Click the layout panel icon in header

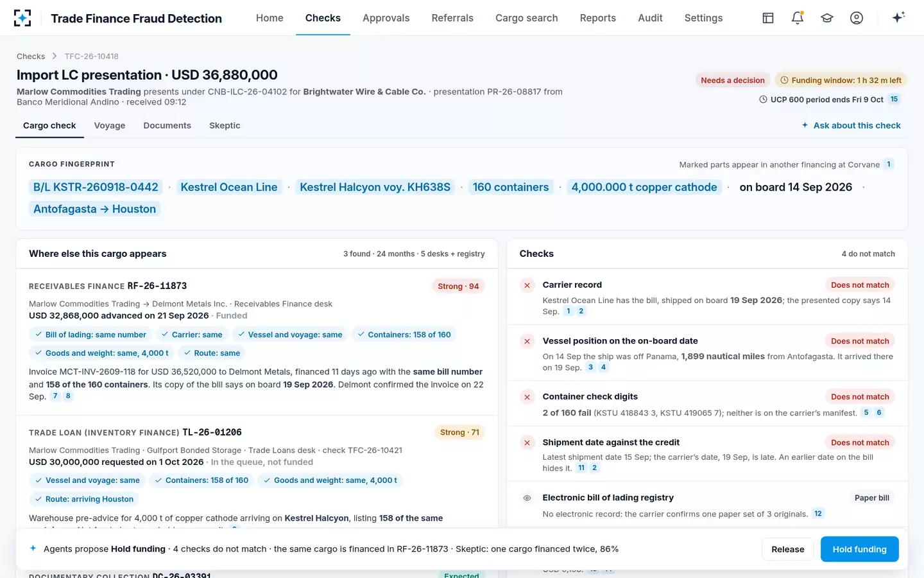(768, 18)
